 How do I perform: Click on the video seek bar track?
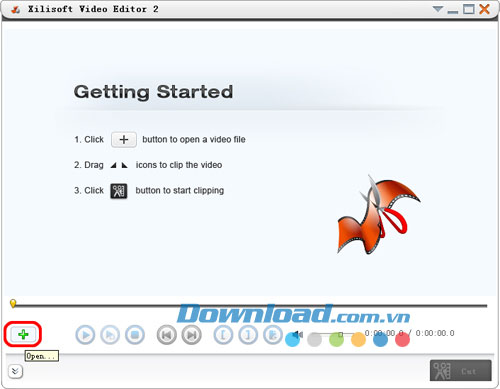tap(250, 305)
